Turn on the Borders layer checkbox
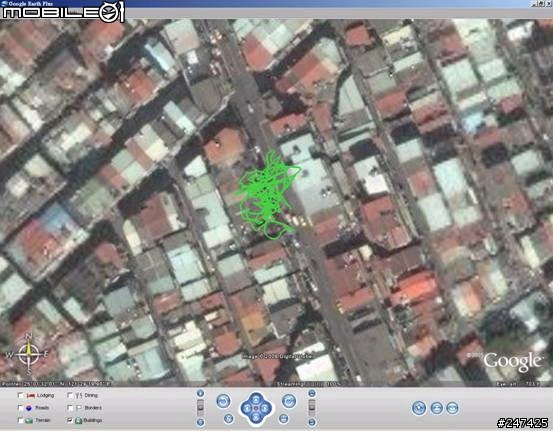This screenshot has width=553, height=431. coord(70,408)
